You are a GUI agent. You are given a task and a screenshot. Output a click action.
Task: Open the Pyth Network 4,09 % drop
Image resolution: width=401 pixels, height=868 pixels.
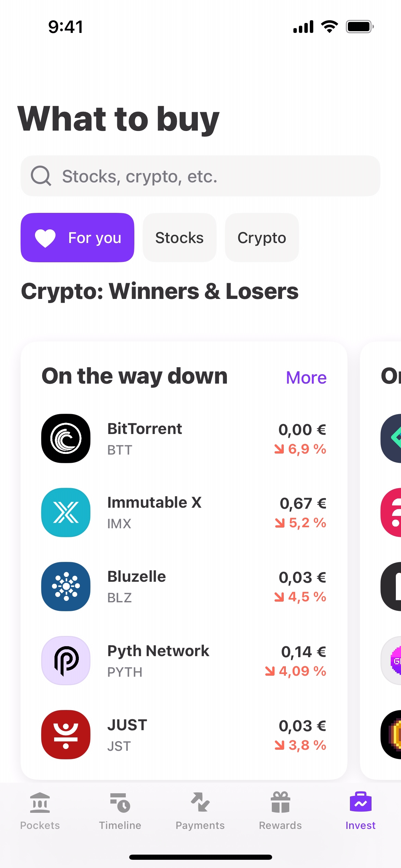(x=296, y=671)
